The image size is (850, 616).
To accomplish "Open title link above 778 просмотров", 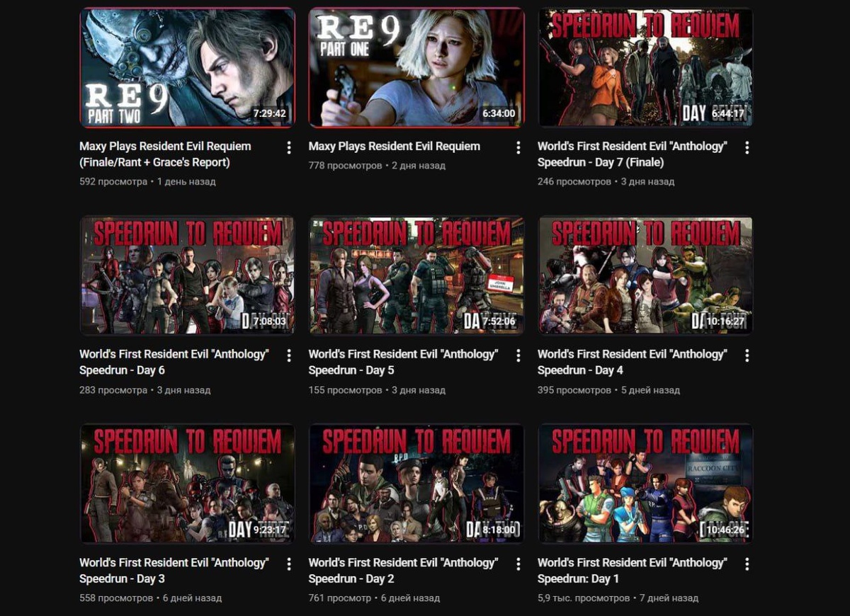I will click(395, 147).
